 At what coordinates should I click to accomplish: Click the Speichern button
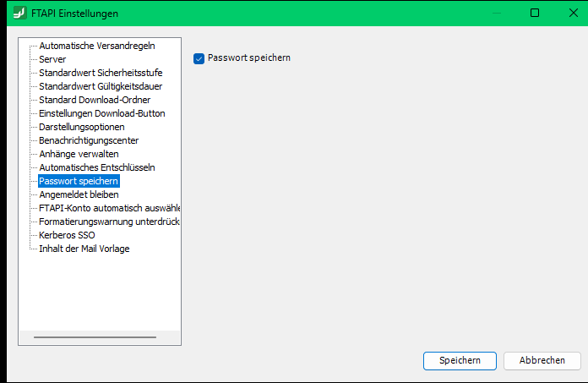pyautogui.click(x=460, y=360)
